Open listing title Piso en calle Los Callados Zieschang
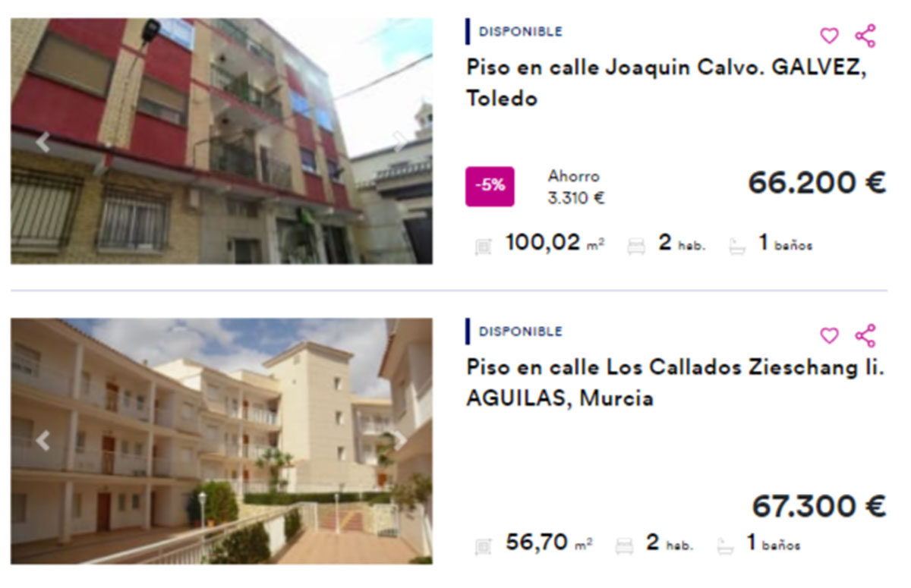 click(x=676, y=382)
